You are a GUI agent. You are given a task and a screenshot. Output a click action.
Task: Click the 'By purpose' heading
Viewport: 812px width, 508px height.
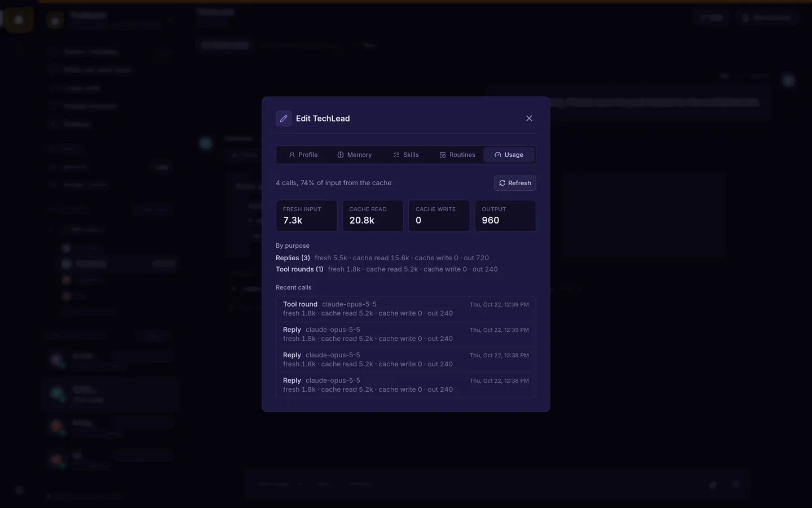[x=293, y=246]
